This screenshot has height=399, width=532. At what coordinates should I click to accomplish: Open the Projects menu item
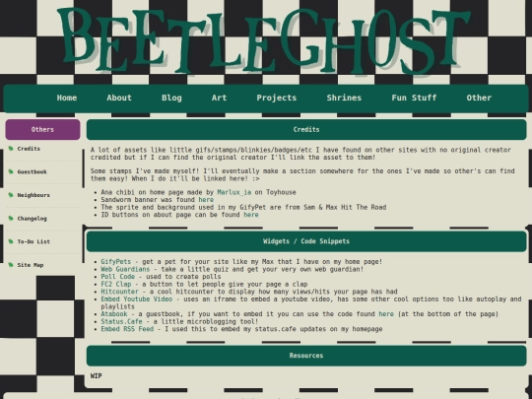(277, 98)
